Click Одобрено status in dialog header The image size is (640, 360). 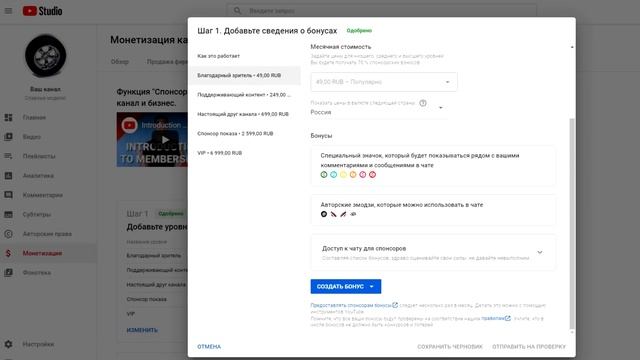pos(359,31)
